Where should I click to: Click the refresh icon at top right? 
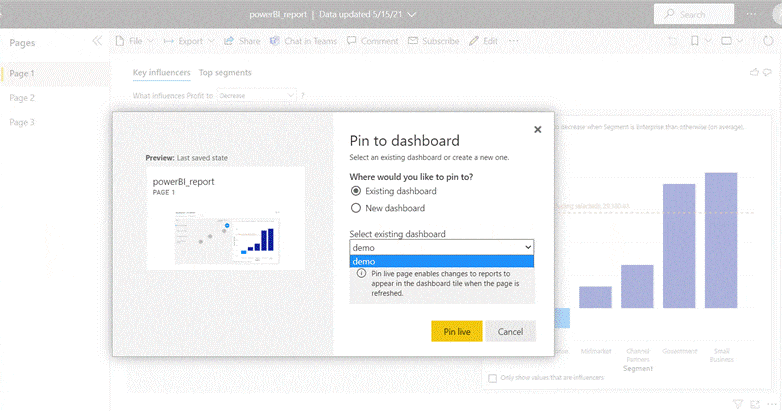click(x=768, y=41)
